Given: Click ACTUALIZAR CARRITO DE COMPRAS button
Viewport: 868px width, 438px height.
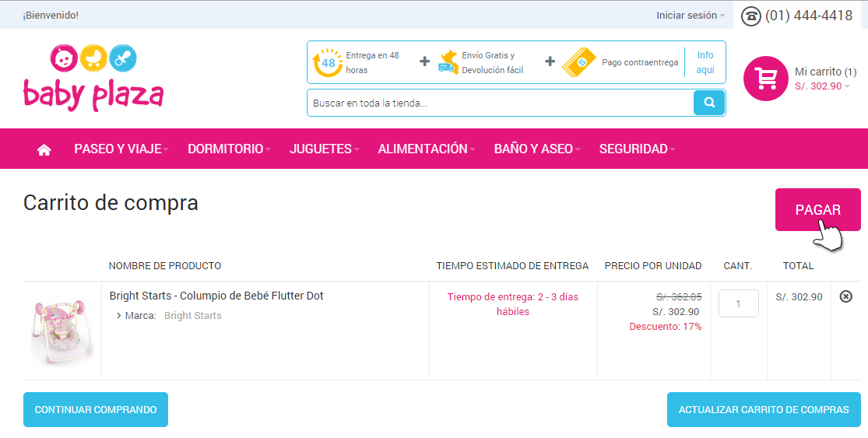Looking at the screenshot, I should tap(764, 410).
